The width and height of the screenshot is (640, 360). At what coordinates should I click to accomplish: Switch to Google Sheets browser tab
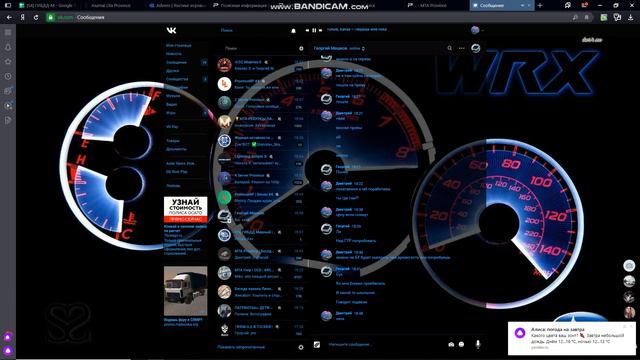point(49,6)
